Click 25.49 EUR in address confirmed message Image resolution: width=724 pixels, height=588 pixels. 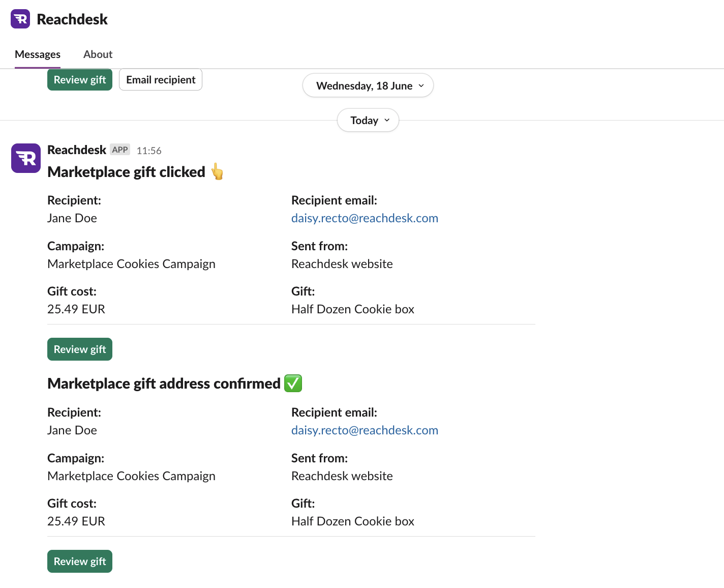point(76,521)
